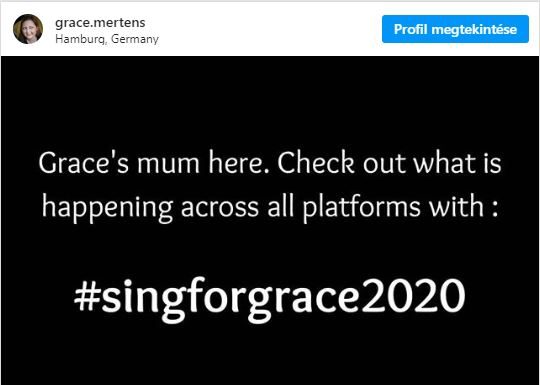Click the grace.mertens username link
This screenshot has height=385, width=540.
point(100,23)
